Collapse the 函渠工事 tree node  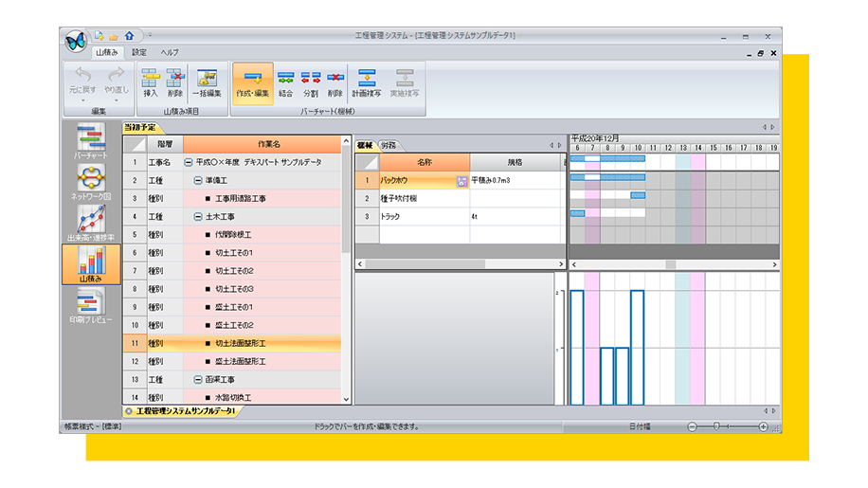tap(198, 380)
